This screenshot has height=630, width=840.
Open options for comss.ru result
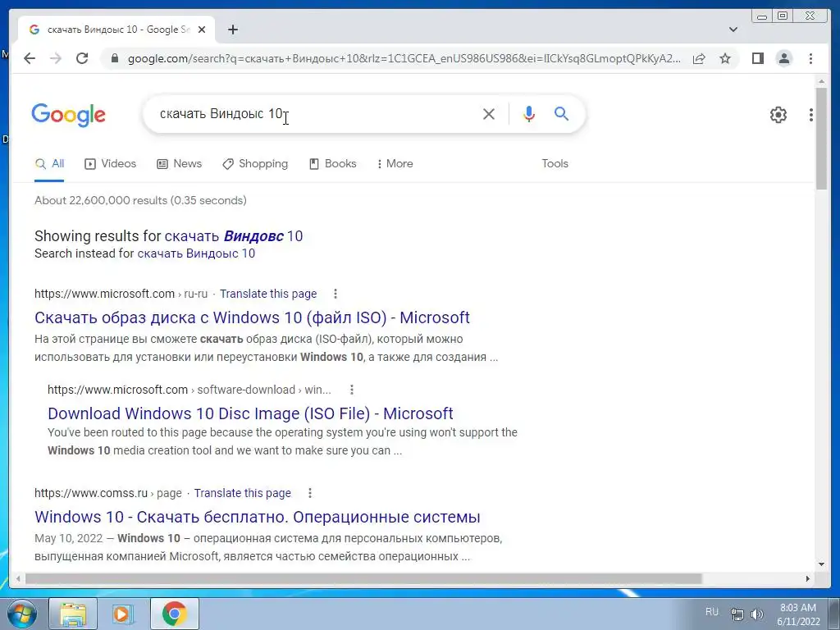click(x=309, y=493)
